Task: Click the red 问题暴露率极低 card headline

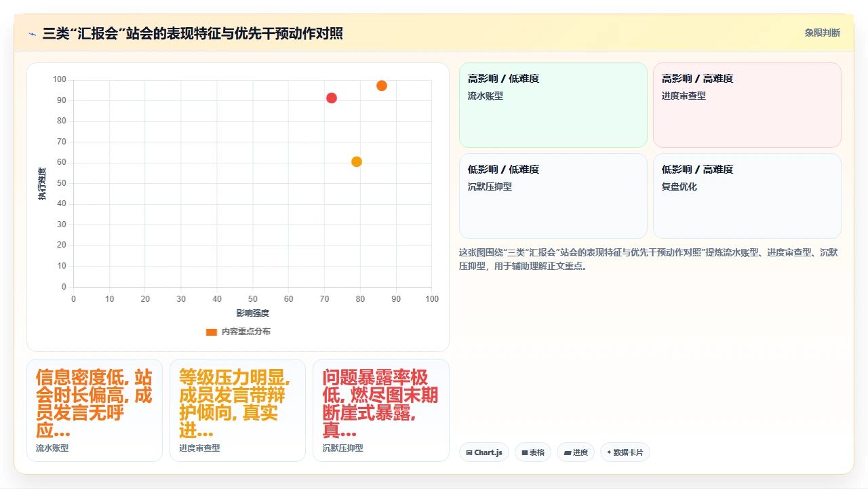Action: click(380, 404)
